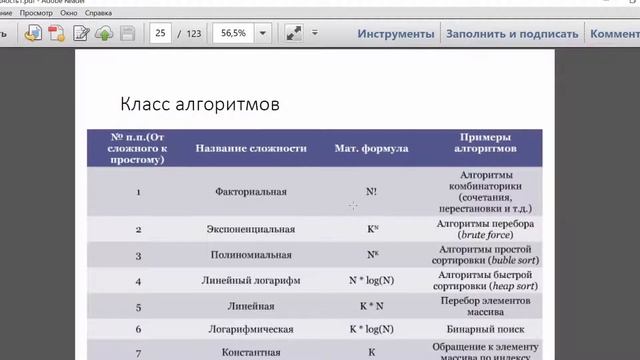Expand the toolbar options small arrow
640x360 pixels.
click(x=315, y=33)
